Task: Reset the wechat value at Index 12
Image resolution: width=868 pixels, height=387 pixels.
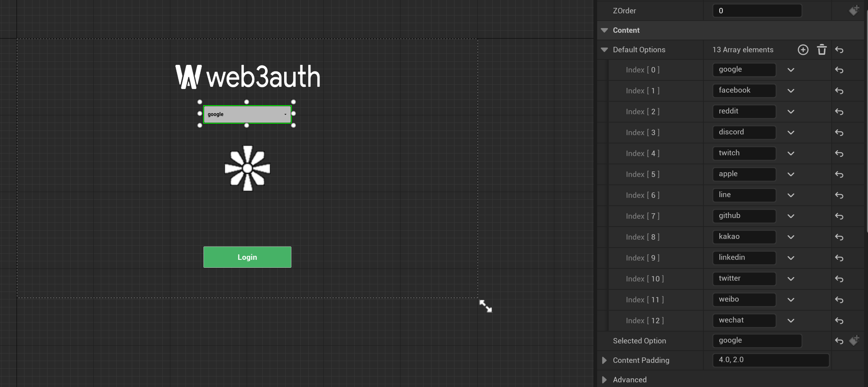Action: point(839,321)
